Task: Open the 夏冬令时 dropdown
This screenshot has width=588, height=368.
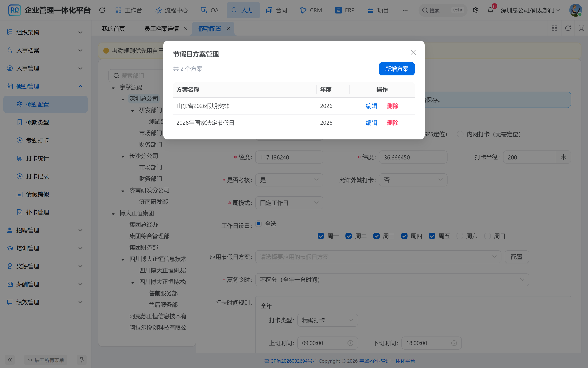Action: [x=392, y=280]
